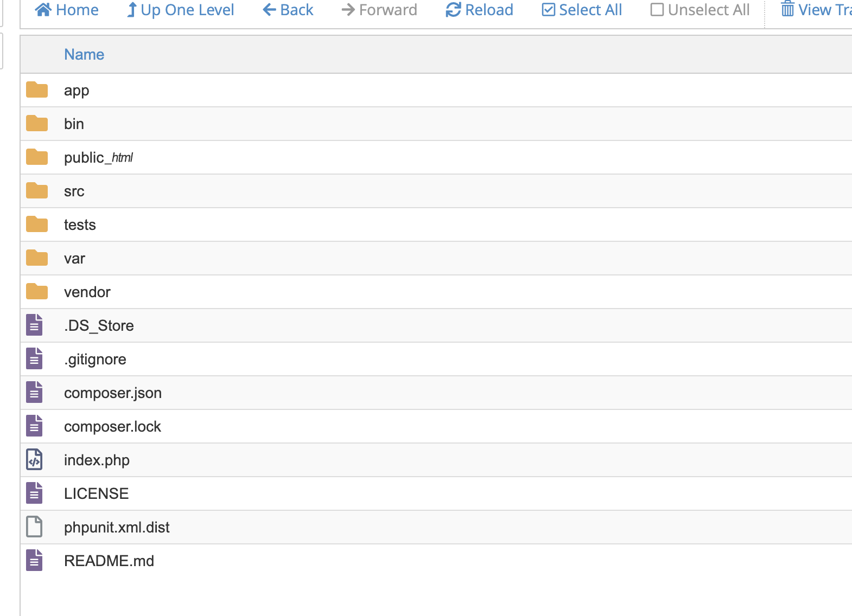Click Unselect All checkbox button
852x616 pixels.
point(700,10)
